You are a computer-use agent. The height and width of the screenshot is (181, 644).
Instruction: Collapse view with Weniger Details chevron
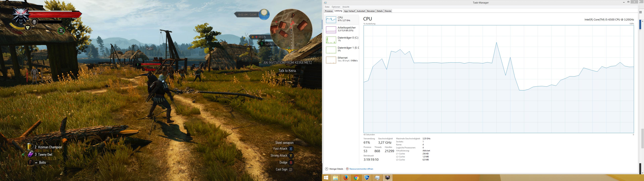pos(326,169)
